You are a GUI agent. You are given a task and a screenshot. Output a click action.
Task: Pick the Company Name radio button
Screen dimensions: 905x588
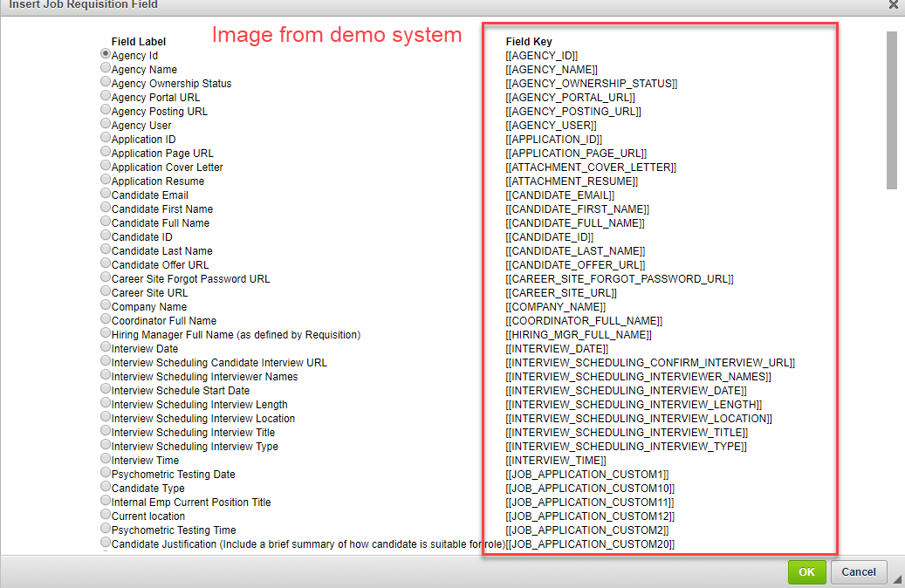[x=105, y=304]
